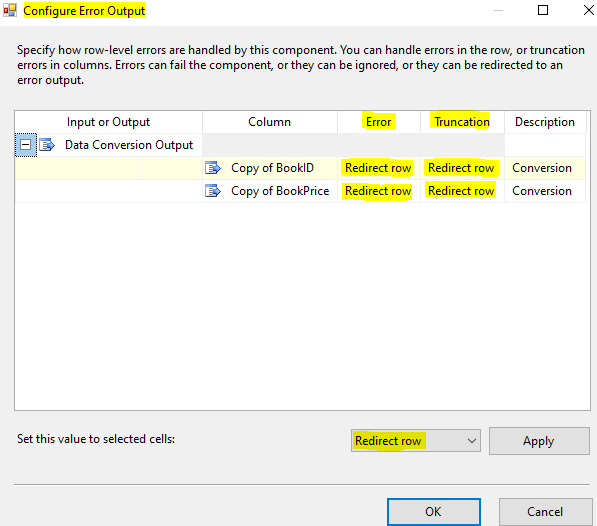Select the Copy of BookPrice row label
The image size is (597, 526).
pos(280,191)
